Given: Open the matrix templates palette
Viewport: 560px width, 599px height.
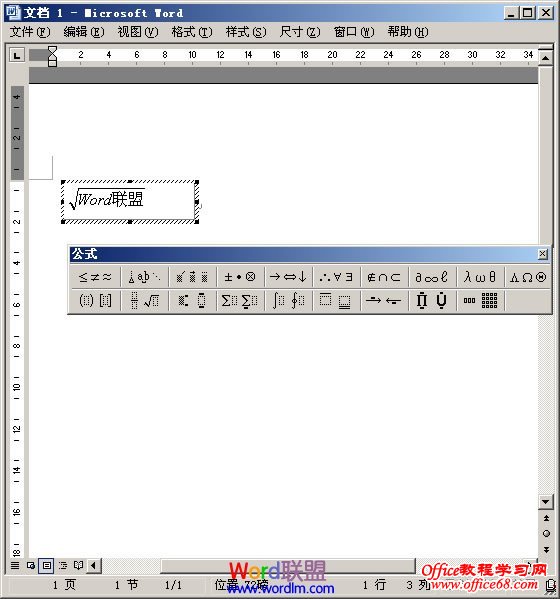Looking at the screenshot, I should tap(480, 301).
